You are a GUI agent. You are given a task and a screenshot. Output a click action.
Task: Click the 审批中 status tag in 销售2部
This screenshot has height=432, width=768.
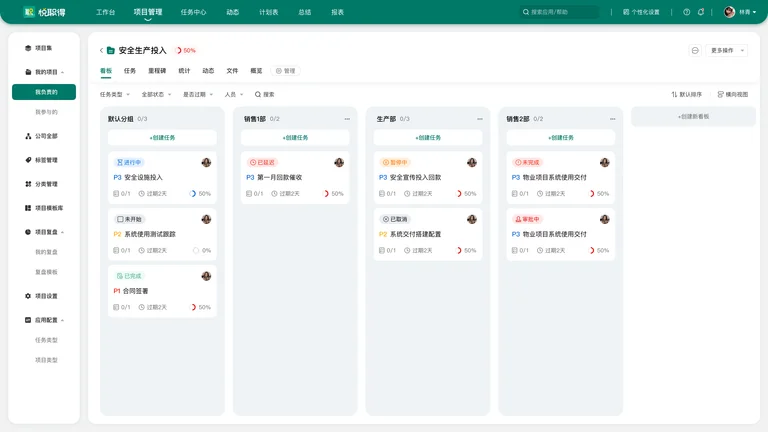click(x=528, y=219)
